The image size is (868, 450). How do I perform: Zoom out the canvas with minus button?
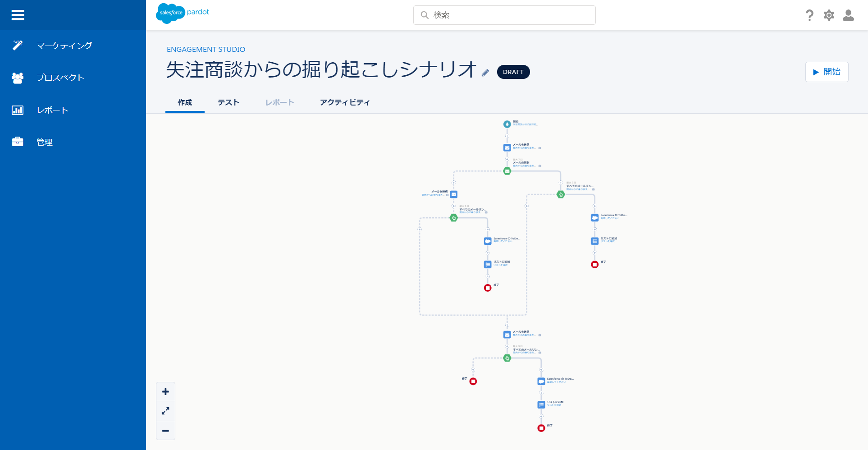tap(165, 431)
